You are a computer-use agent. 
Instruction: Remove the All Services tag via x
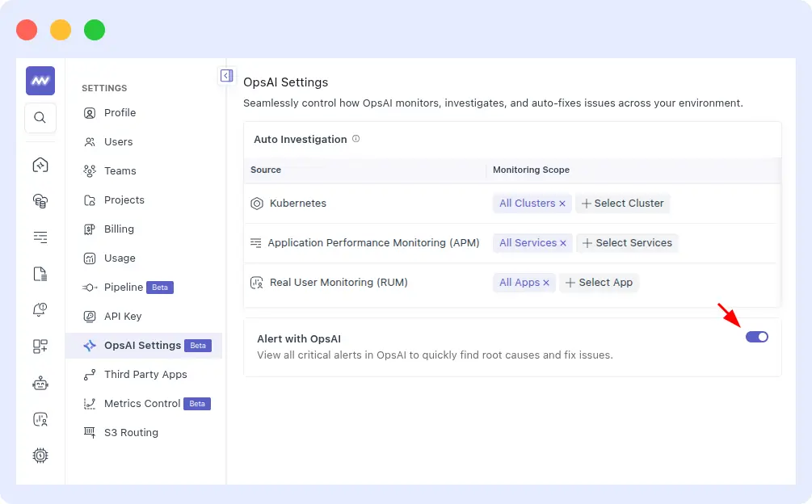[x=563, y=243]
